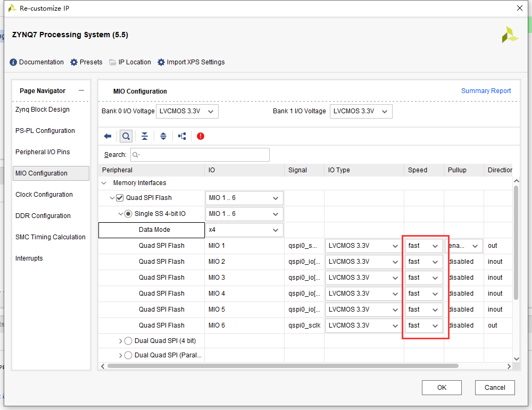Image resolution: width=532 pixels, height=410 pixels.
Task: Collapse the Page Navigator with minus icon
Action: coord(81,90)
